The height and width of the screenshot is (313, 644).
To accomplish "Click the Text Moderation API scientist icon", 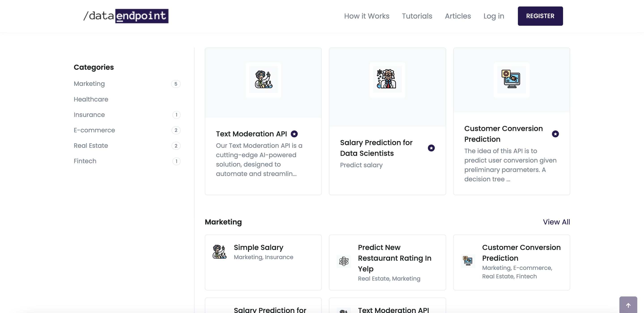I will tap(263, 80).
